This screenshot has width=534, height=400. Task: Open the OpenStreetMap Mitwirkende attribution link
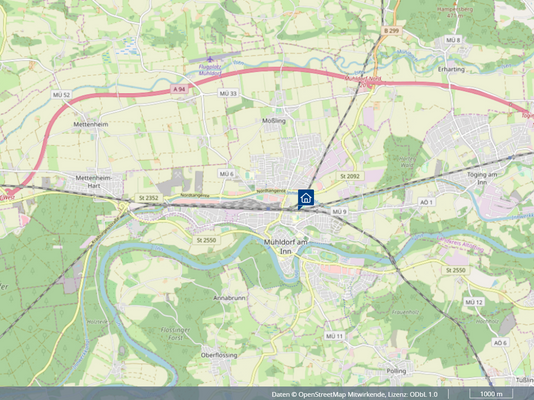point(342,394)
